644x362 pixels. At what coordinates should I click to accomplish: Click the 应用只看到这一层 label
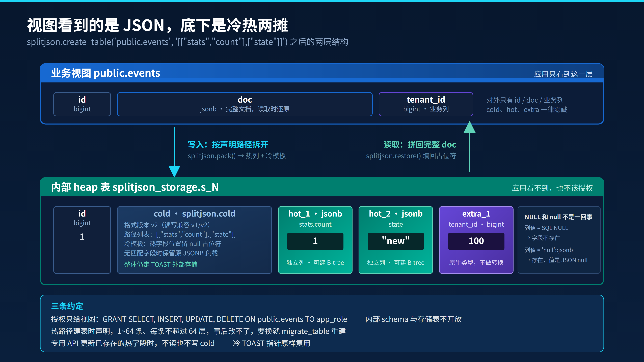tap(563, 74)
